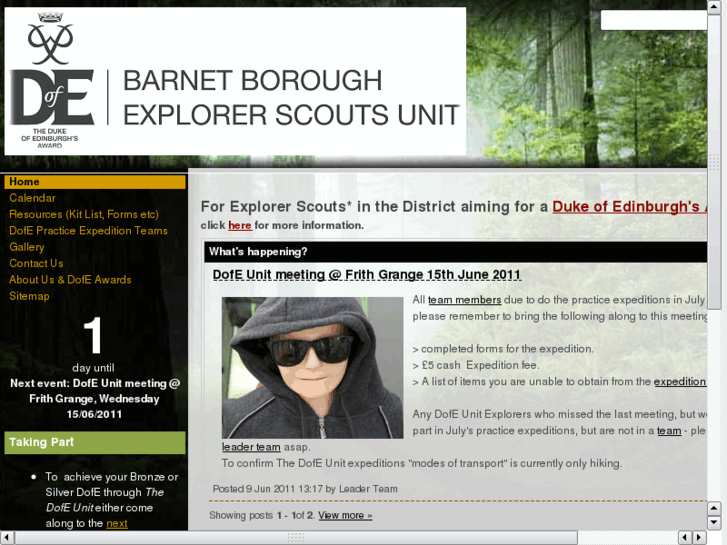Viewport: 727px width, 545px height.
Task: Click the '> £5 cash Expedition fee.' line
Action: click(x=476, y=365)
